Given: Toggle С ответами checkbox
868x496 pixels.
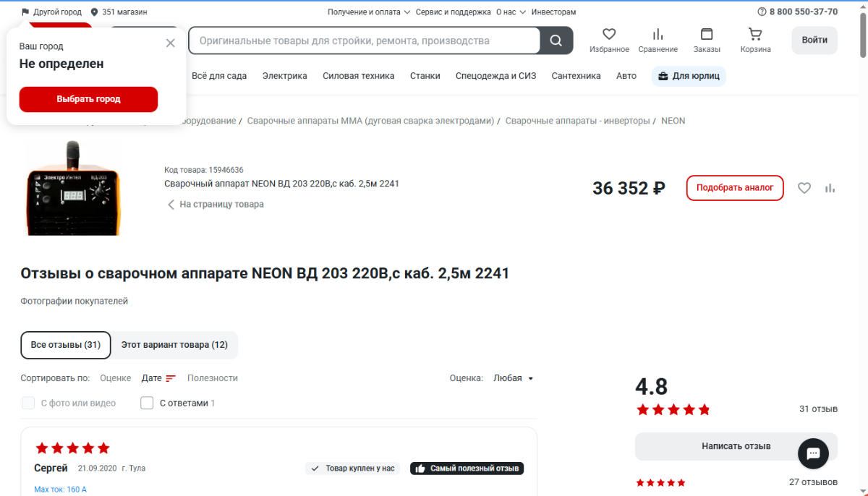Looking at the screenshot, I should coord(147,403).
